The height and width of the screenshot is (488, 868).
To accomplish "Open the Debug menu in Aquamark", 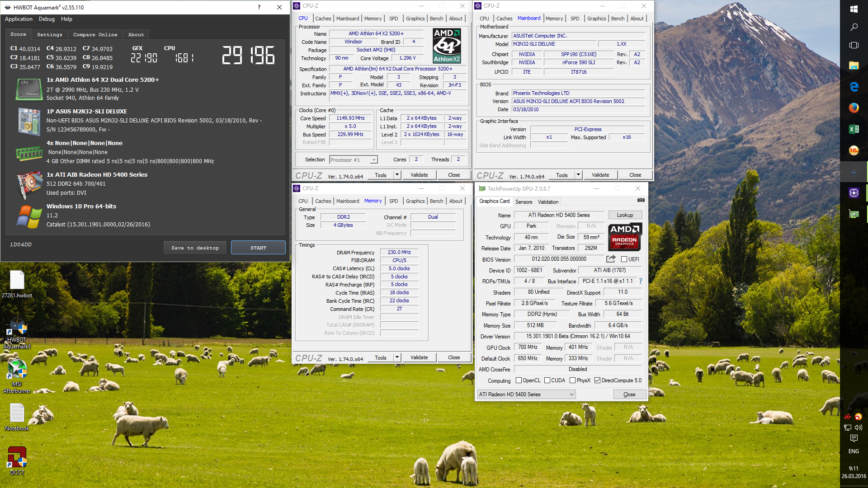I will pyautogui.click(x=47, y=19).
